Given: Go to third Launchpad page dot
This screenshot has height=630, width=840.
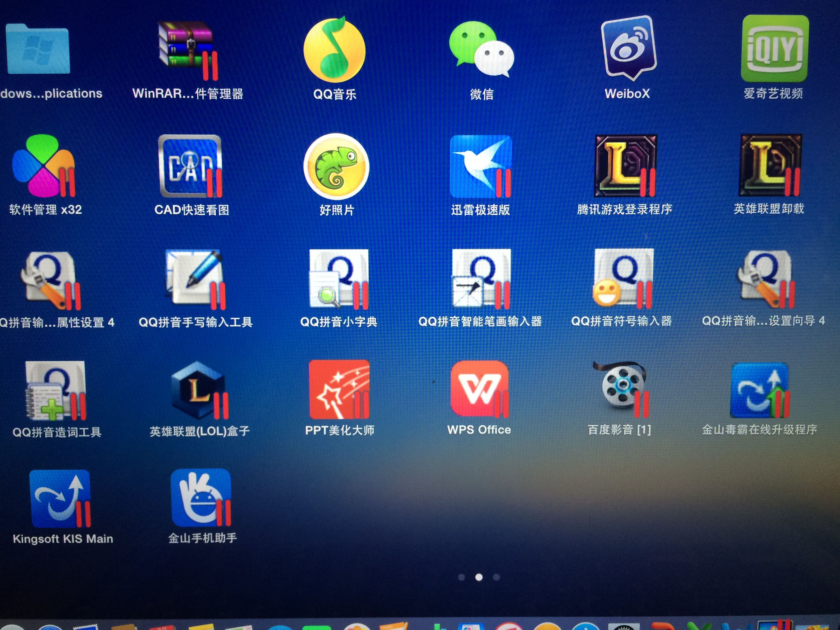Looking at the screenshot, I should pyautogui.click(x=496, y=577).
